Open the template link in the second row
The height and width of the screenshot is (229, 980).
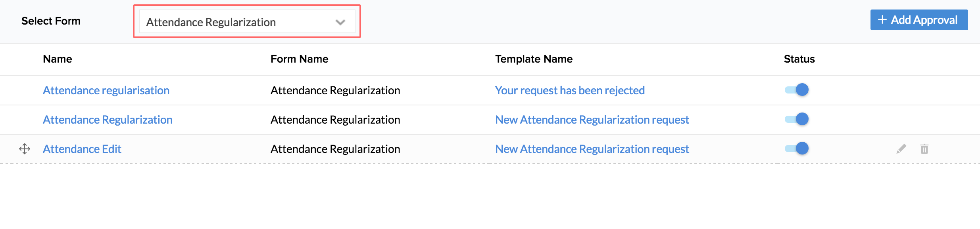click(592, 120)
